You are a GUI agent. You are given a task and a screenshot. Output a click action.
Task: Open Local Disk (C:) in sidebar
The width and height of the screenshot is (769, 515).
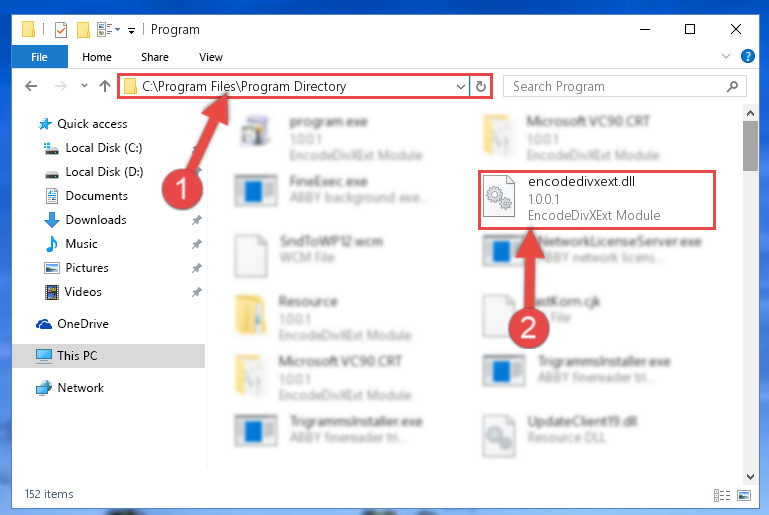pos(103,148)
